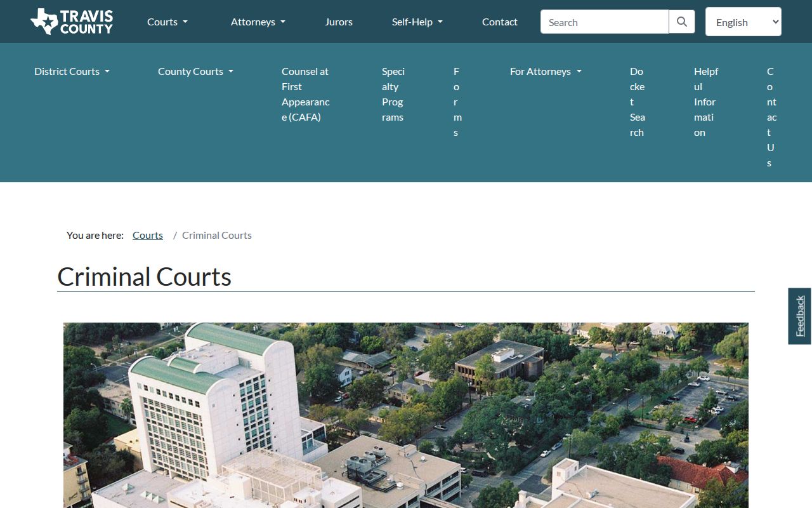Open Helpful Information page
Screen dimensions: 812x508
pyautogui.click(x=706, y=102)
